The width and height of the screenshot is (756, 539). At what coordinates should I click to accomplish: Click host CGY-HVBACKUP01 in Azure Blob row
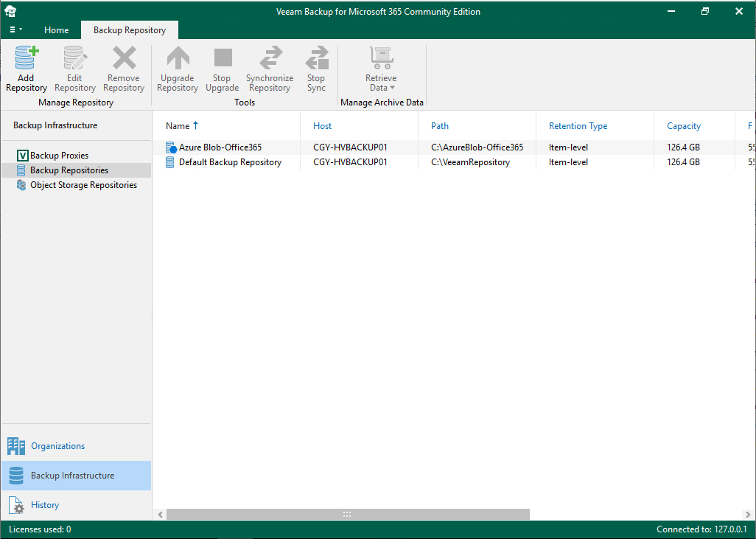coord(350,147)
